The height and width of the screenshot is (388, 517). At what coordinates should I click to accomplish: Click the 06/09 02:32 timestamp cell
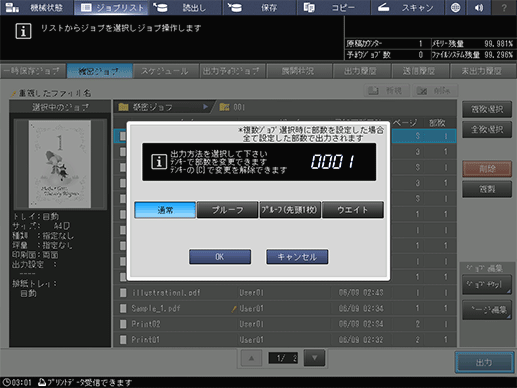[x=361, y=339]
